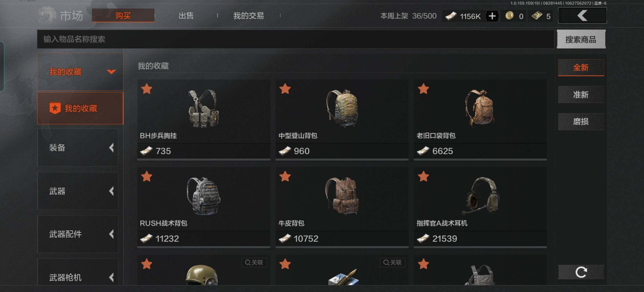644x292 pixels.
Task: Toggle favorite star on 中型登山背包
Action: click(x=285, y=89)
